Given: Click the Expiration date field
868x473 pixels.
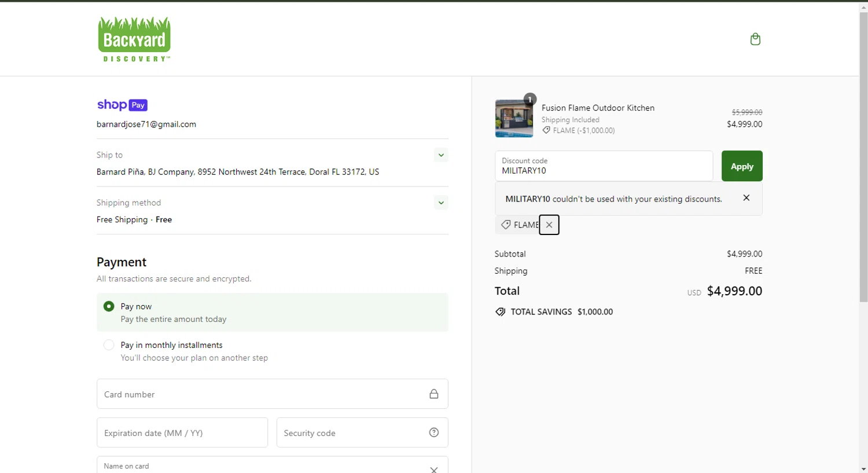Looking at the screenshot, I should tap(182, 432).
